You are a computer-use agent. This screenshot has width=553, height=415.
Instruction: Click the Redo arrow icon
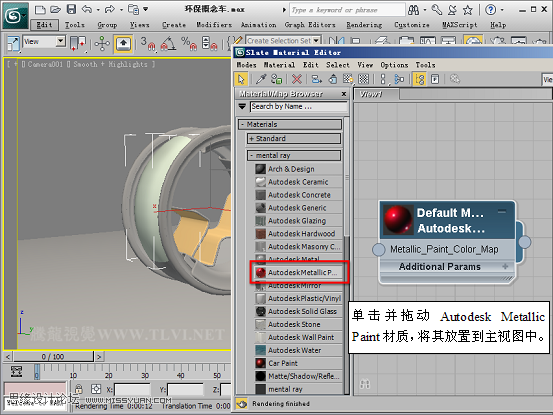(x=110, y=10)
